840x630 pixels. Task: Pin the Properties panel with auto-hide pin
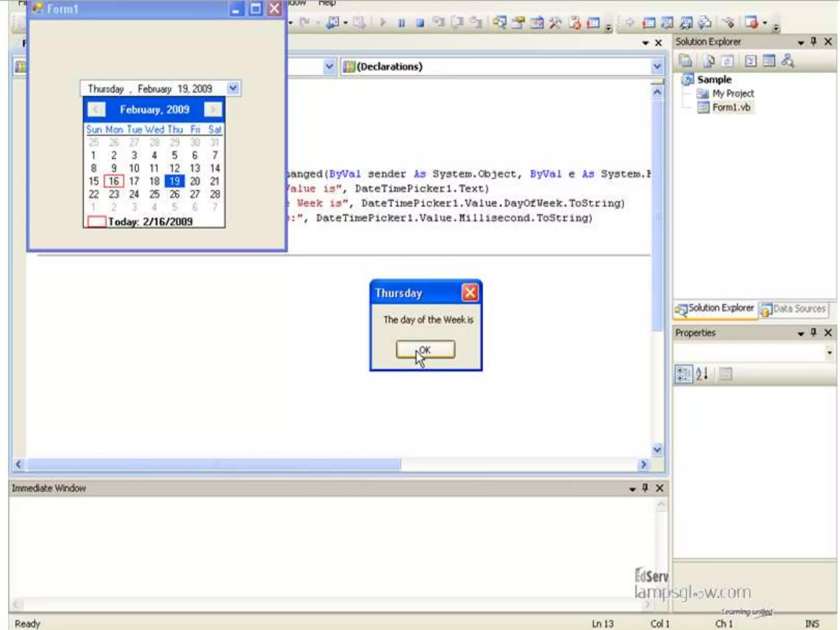click(814, 332)
